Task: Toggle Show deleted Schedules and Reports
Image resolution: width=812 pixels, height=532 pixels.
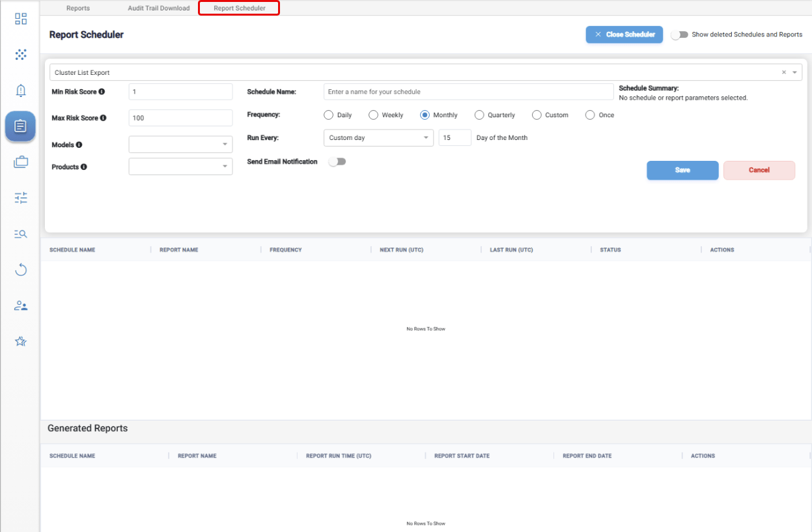Action: [679, 35]
